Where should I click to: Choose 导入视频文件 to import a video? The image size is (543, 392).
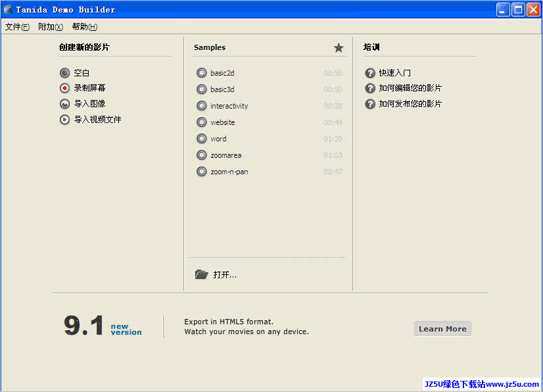pyautogui.click(x=98, y=120)
